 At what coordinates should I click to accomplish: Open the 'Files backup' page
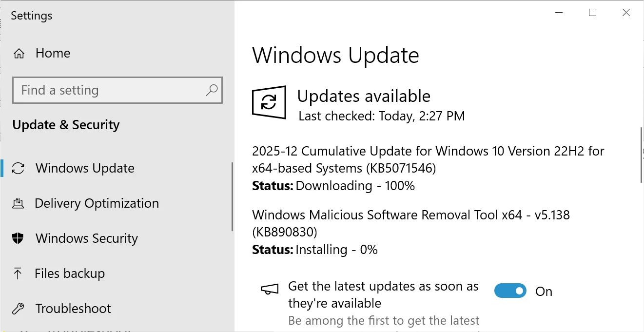point(69,273)
